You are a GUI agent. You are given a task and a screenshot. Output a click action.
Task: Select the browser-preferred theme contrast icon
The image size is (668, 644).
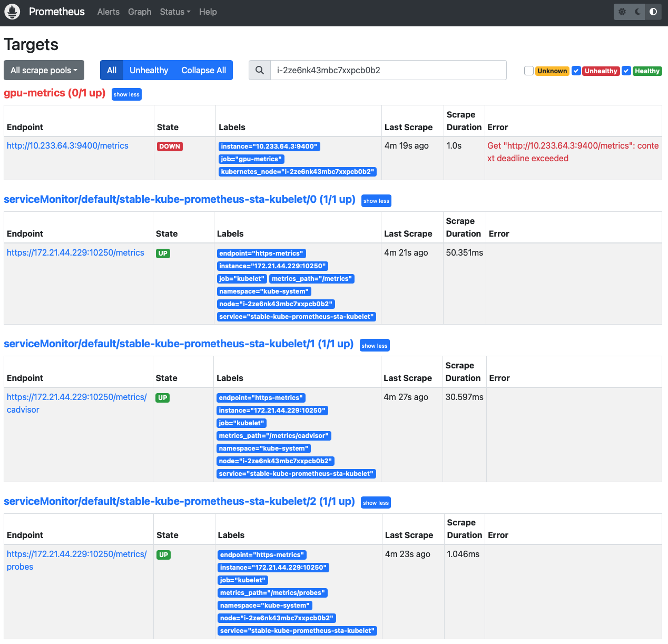coord(653,12)
